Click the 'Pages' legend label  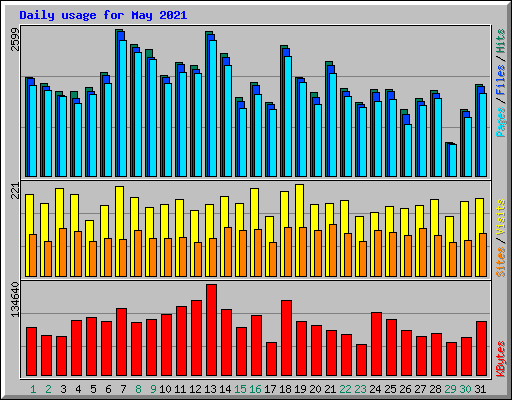(501, 122)
